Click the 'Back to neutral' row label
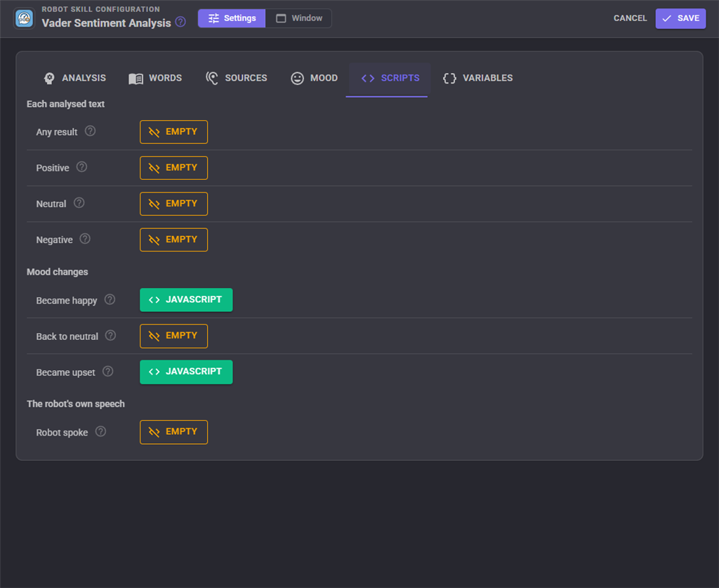This screenshot has height=588, width=719. pyautogui.click(x=67, y=337)
